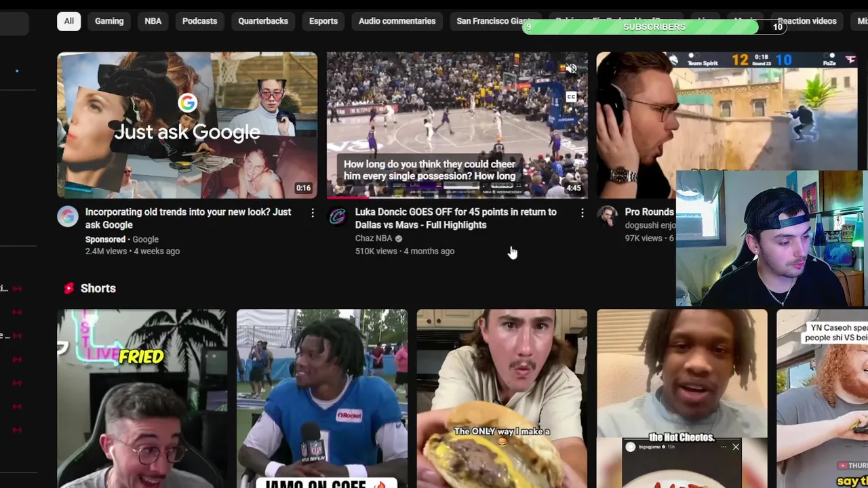Go to the Chaz NBA channel name
Viewport: 868px width, 488px height.
coord(374,239)
